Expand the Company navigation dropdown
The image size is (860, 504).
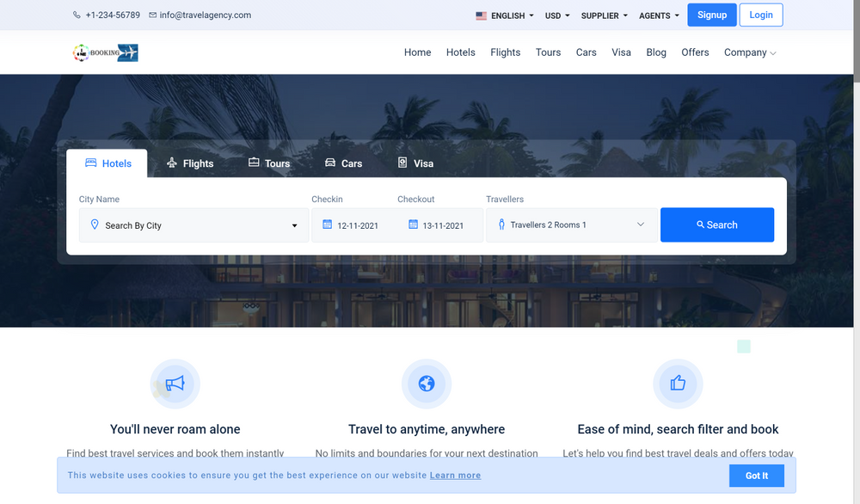tap(749, 52)
